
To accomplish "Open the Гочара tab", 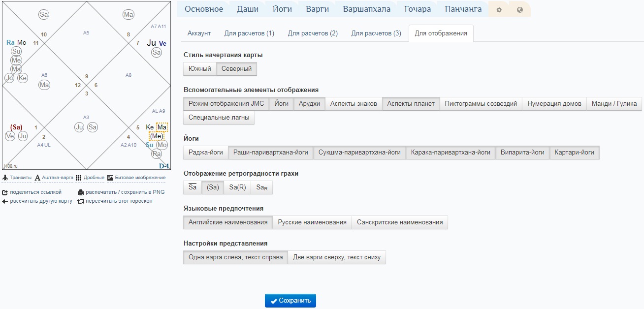I will (418, 9).
